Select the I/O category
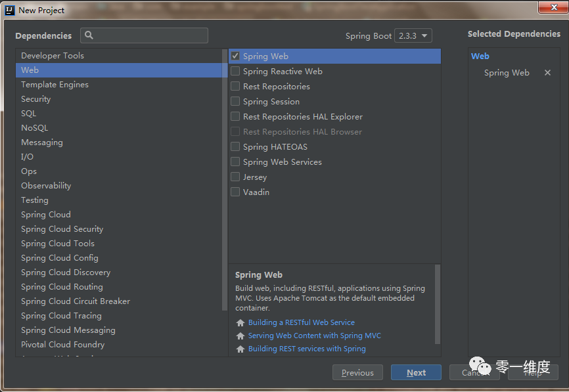Image resolution: width=569 pixels, height=392 pixels. pos(119,157)
